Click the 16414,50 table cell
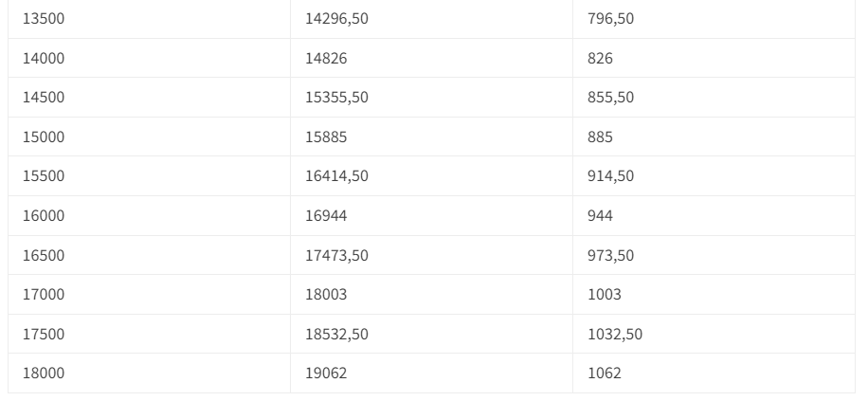This screenshot has width=868, height=401. pyautogui.click(x=336, y=176)
